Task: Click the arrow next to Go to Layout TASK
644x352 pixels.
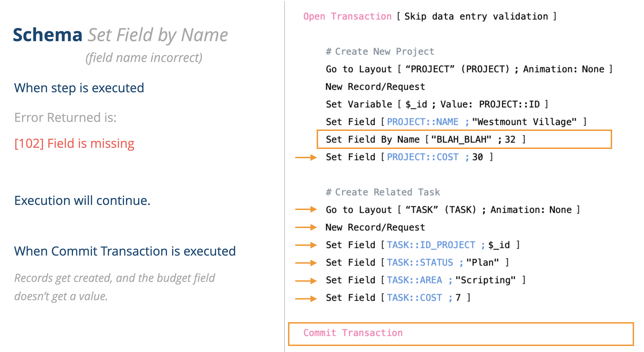Action: click(x=306, y=209)
